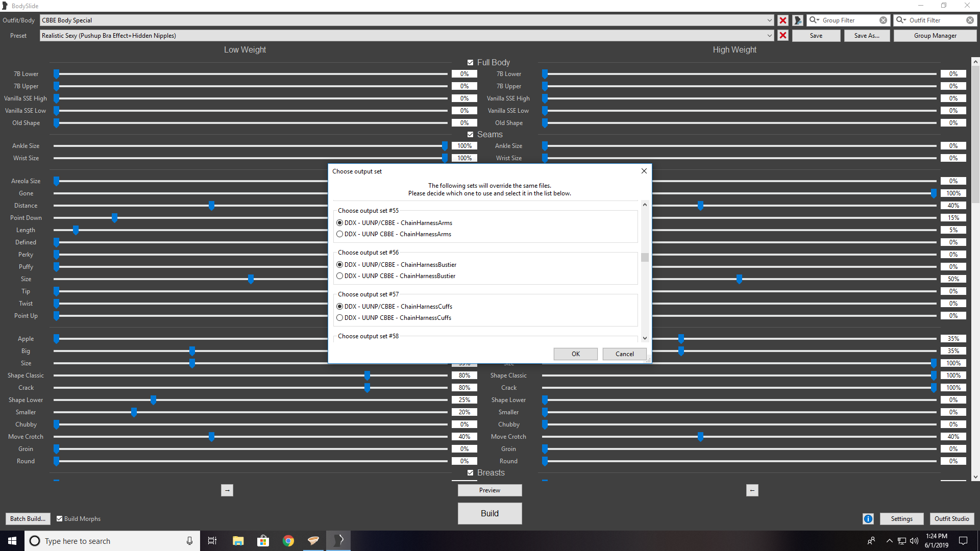Screen dimensions: 980x551
Task: Click the red X delete outfit icon
Action: coord(782,20)
